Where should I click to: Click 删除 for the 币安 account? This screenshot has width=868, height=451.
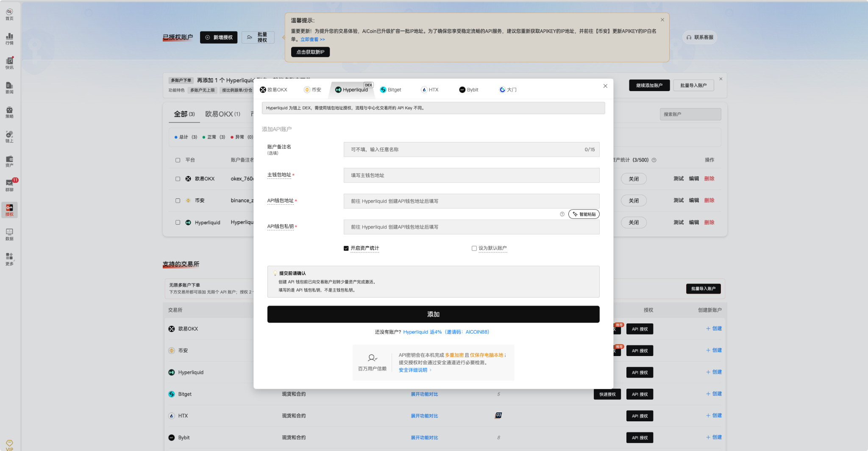[709, 200]
